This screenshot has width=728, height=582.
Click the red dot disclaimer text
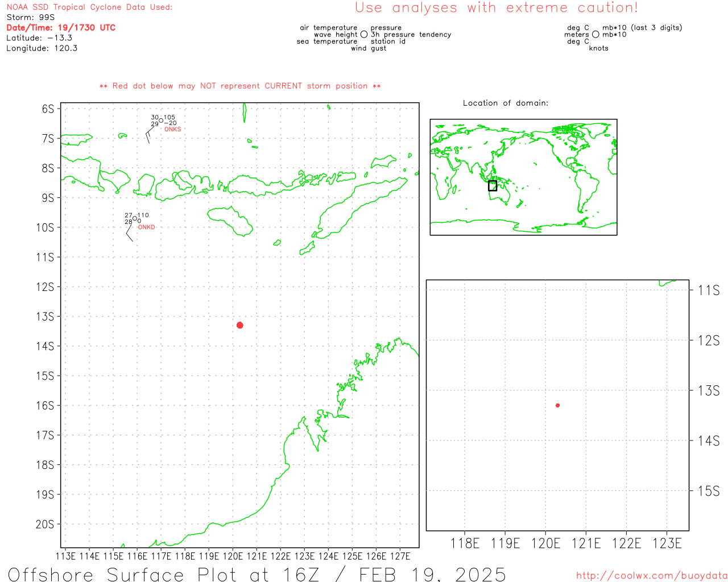coord(240,86)
